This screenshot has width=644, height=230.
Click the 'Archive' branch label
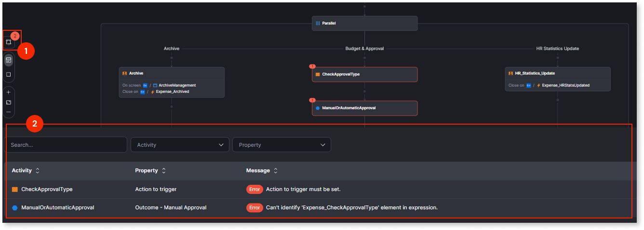[172, 49]
